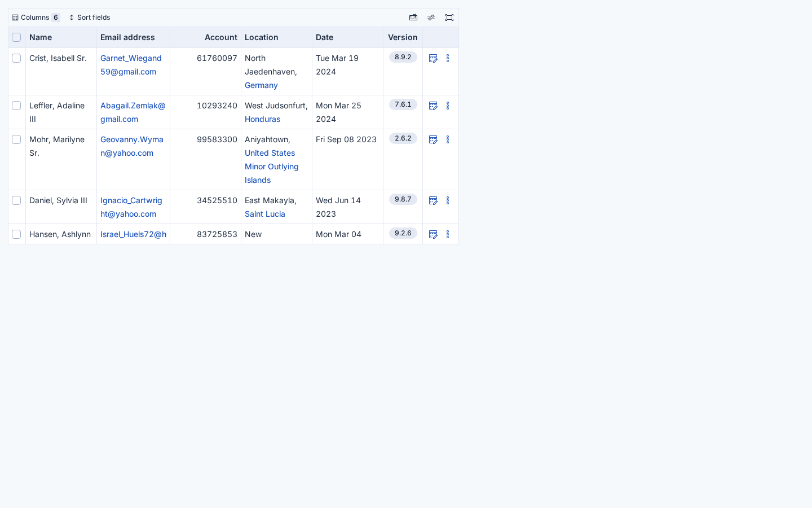Viewport: 812px width, 508px height.
Task: Click account number 61760097
Action: 217,58
